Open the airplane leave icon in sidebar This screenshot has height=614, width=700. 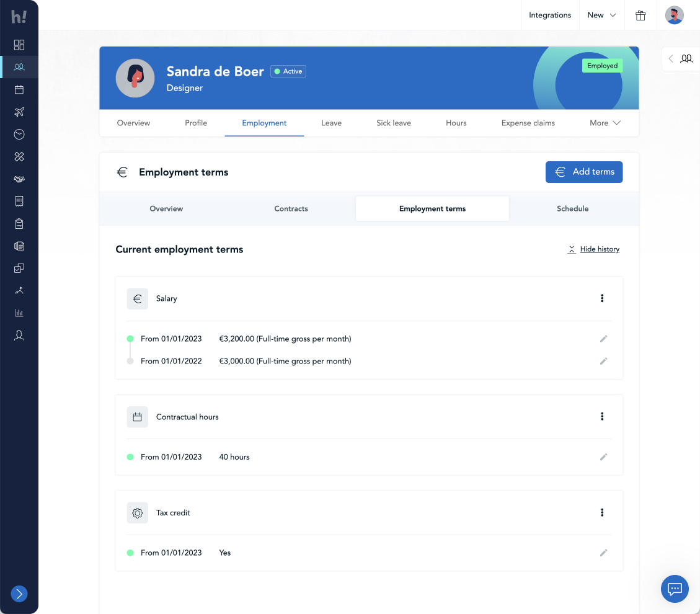pyautogui.click(x=19, y=112)
